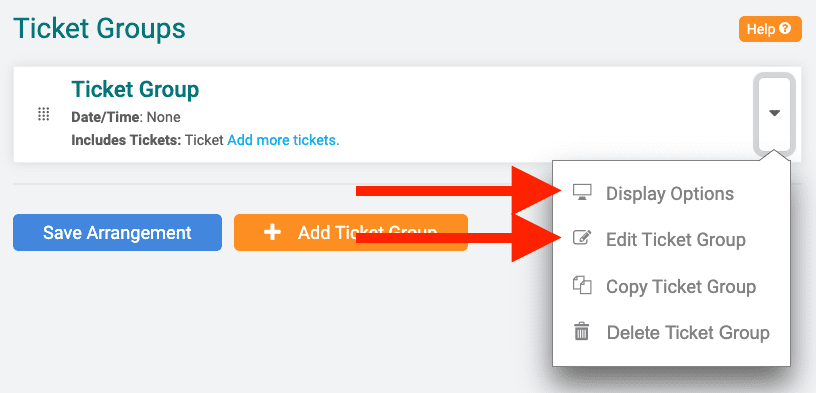The width and height of the screenshot is (816, 393).
Task: Click the Ticket Groups page heading
Action: (99, 29)
